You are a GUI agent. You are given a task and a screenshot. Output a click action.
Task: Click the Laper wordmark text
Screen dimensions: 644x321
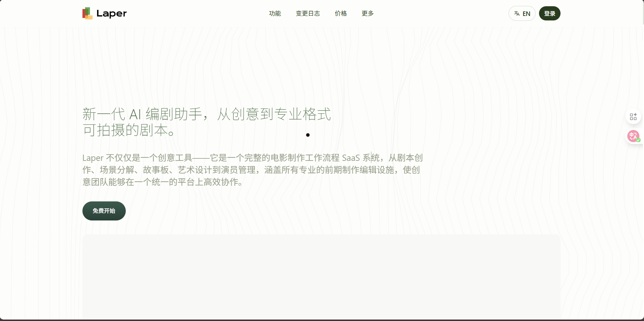pyautogui.click(x=112, y=14)
